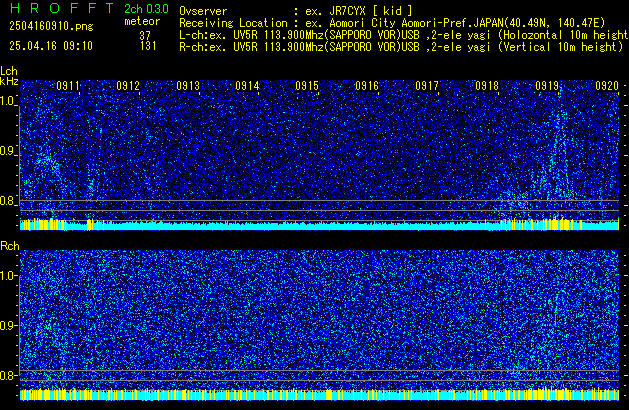Click the meteor count 131

[x=148, y=46]
